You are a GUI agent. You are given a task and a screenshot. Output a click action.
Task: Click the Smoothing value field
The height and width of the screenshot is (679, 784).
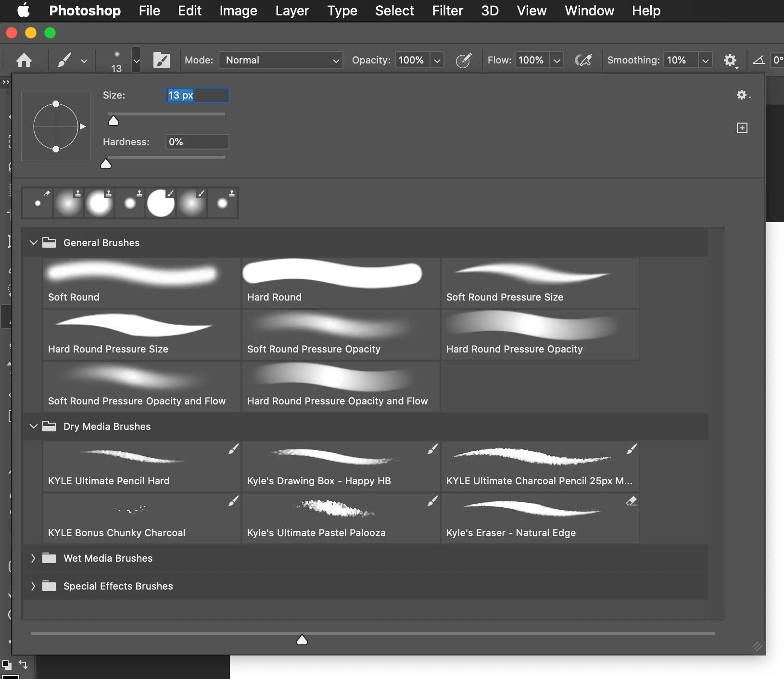coord(681,60)
